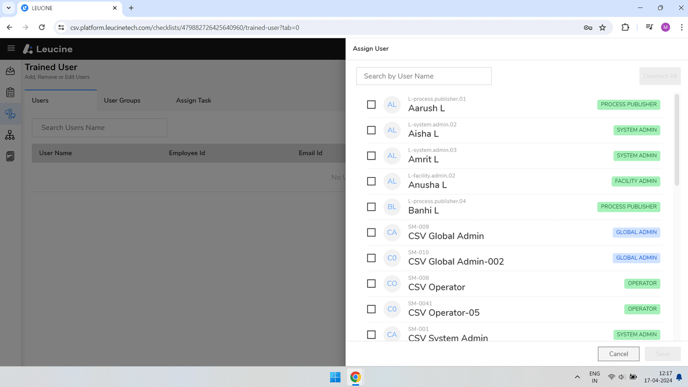Click the SYSTEM ADMIN badge for Aisha L
The image size is (688, 387).
[636, 130]
